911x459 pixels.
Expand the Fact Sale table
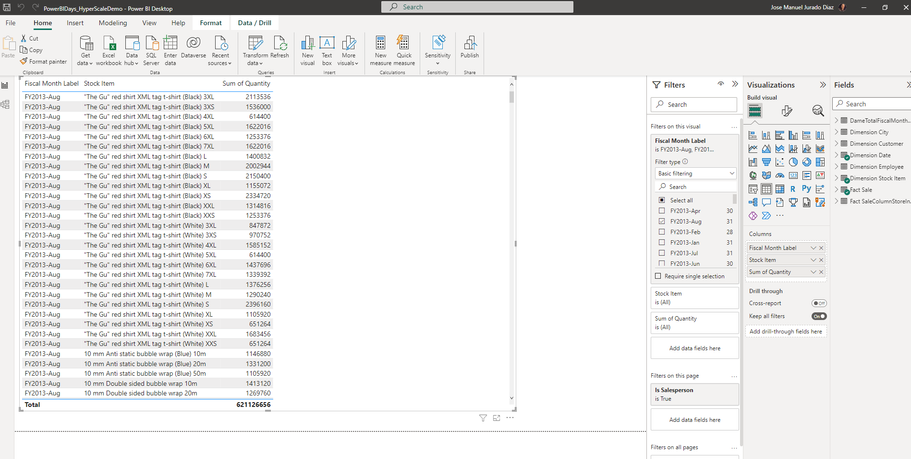point(837,189)
